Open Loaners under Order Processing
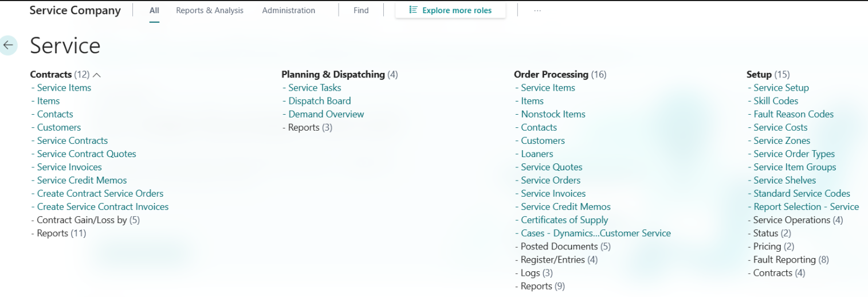The height and width of the screenshot is (297, 868). coord(537,154)
